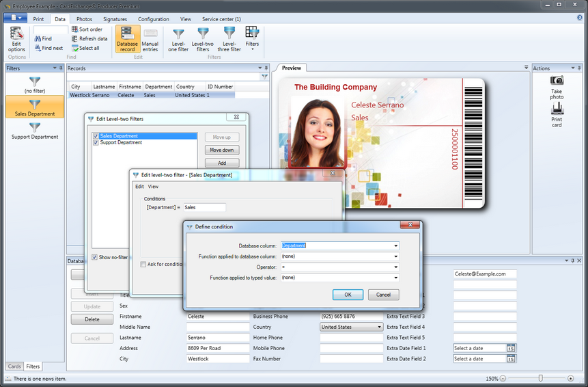Open the Operator dropdown

coord(395,267)
